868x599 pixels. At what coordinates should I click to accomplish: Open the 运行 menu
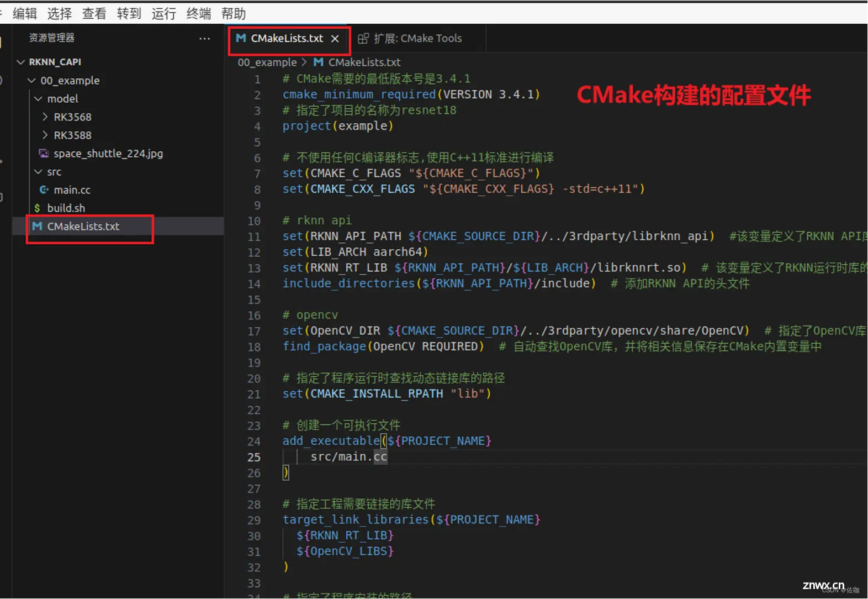(163, 13)
